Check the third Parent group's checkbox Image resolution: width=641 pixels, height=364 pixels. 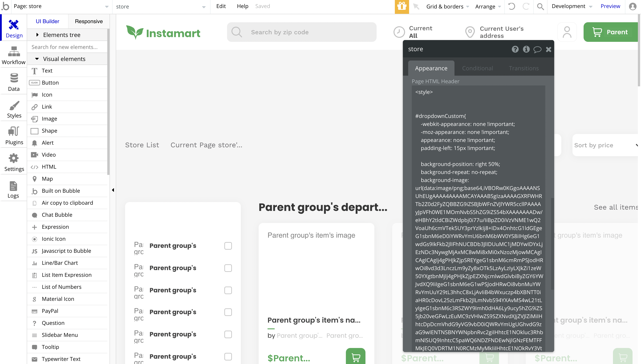pos(228,290)
